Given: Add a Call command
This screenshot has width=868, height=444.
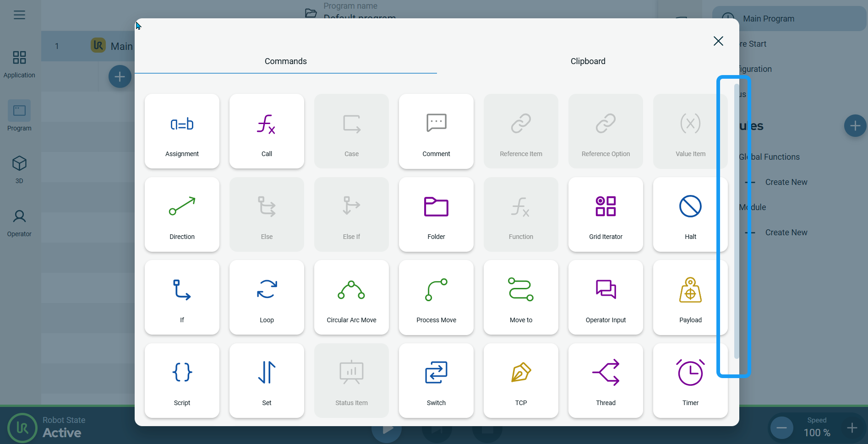Looking at the screenshot, I should point(267,131).
